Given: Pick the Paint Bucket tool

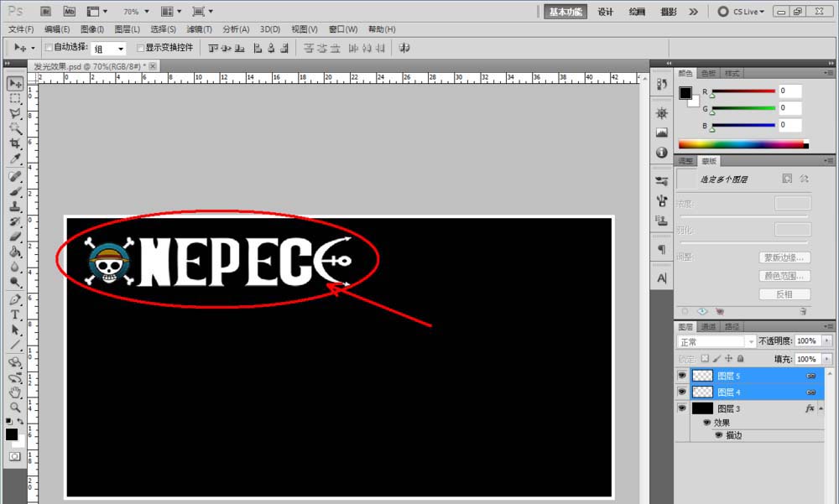Looking at the screenshot, I should click(15, 251).
